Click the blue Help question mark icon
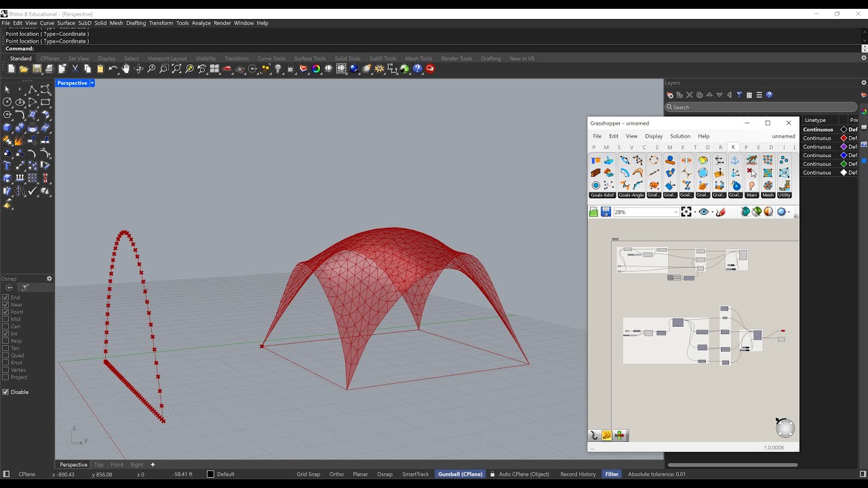Viewport: 868px width, 488px height. click(418, 68)
